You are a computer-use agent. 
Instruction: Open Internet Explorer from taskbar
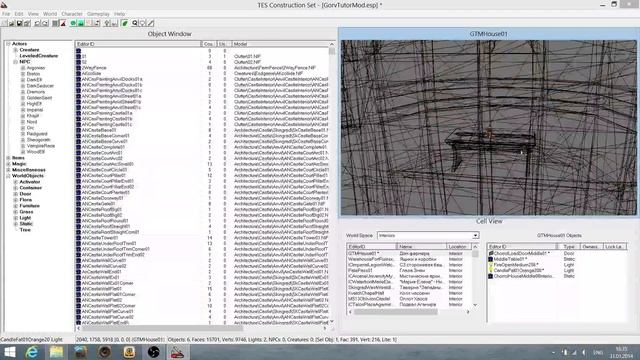tap(32, 352)
